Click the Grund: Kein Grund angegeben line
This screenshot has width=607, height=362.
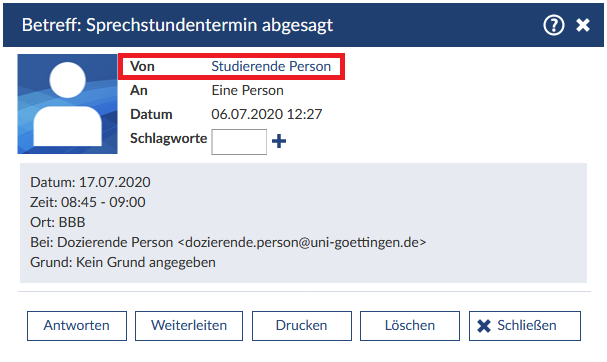(x=123, y=262)
